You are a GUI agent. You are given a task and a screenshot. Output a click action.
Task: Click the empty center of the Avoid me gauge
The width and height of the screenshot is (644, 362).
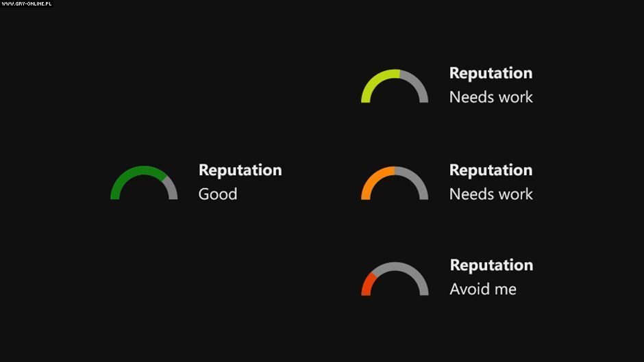pos(395,287)
